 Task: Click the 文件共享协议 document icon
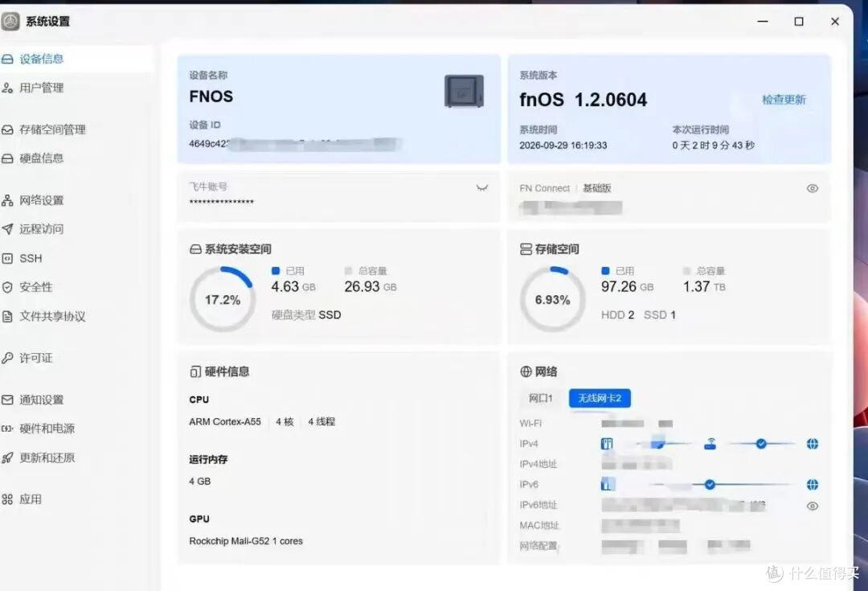(x=7, y=316)
